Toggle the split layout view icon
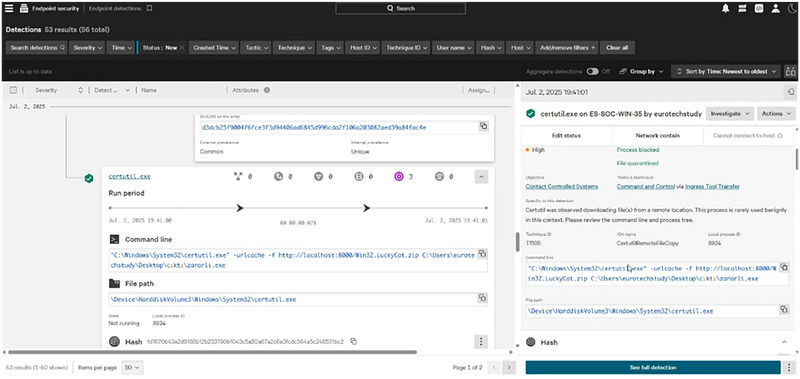The height and width of the screenshot is (379, 800). pyautogui.click(x=790, y=71)
